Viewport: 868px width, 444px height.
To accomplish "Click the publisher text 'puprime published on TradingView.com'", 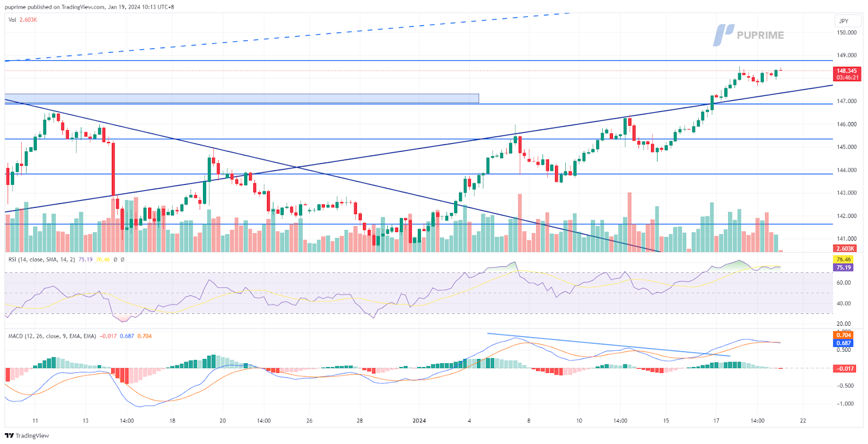I will click(x=55, y=7).
